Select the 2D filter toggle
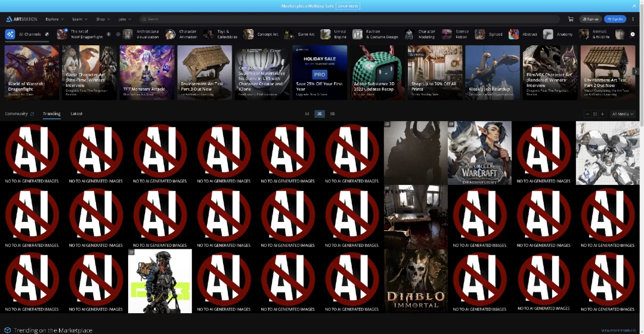 pos(320,114)
